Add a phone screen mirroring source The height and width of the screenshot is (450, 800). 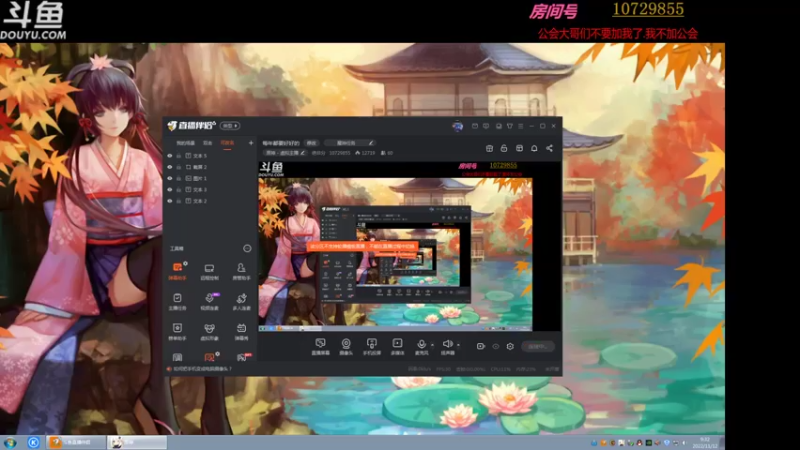pos(371,346)
